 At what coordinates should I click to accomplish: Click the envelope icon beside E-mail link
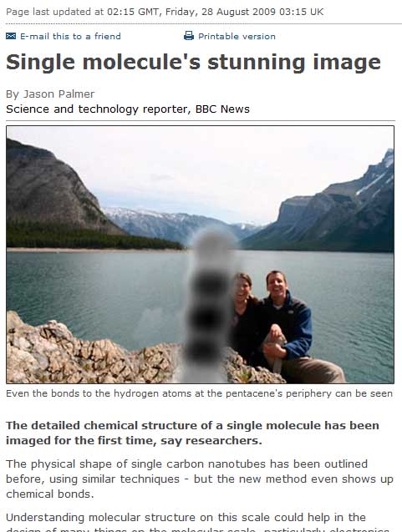tap(11, 36)
